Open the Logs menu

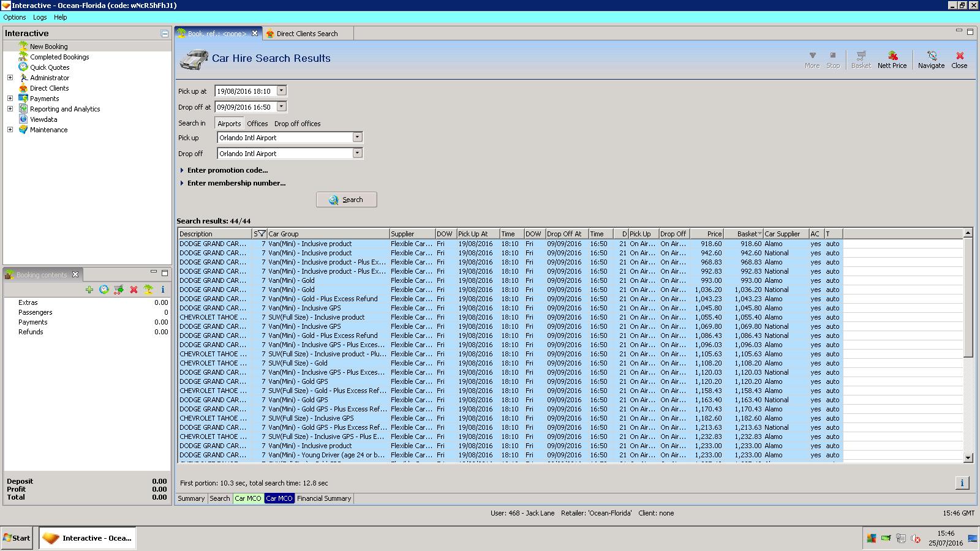40,17
